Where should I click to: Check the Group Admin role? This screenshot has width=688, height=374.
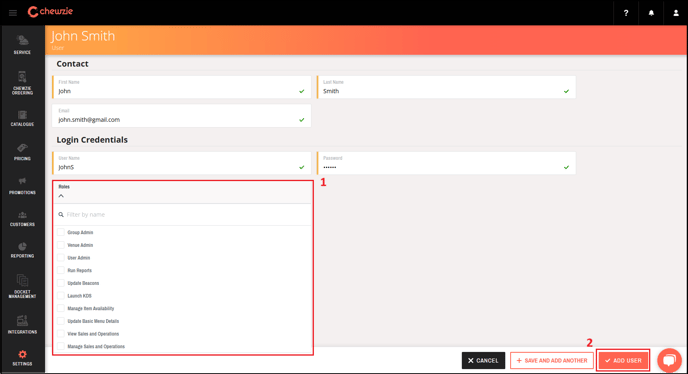pyautogui.click(x=61, y=232)
